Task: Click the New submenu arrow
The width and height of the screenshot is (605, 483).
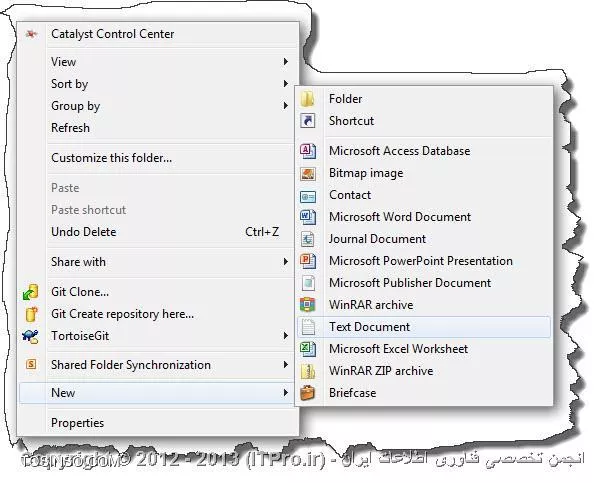Action: [286, 393]
